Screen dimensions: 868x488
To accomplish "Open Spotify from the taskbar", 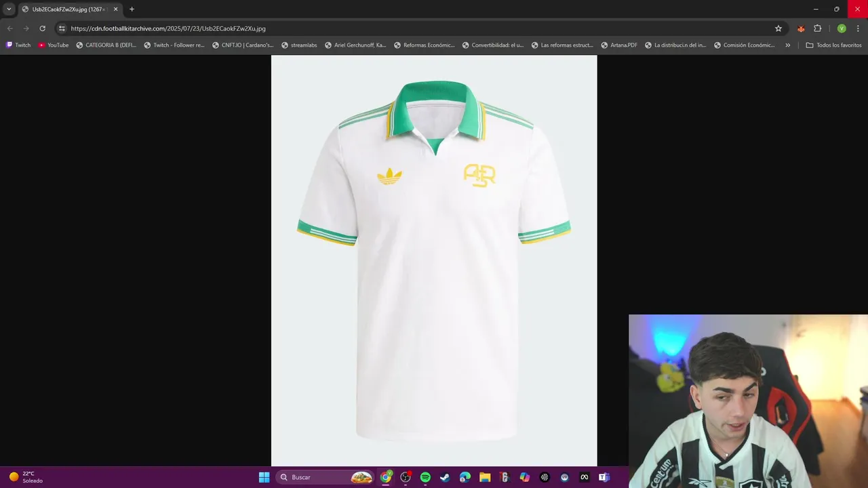I will pos(425,477).
